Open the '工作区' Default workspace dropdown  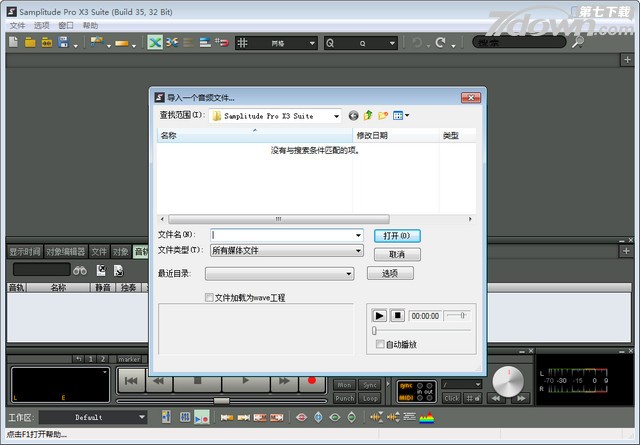pyautogui.click(x=142, y=417)
